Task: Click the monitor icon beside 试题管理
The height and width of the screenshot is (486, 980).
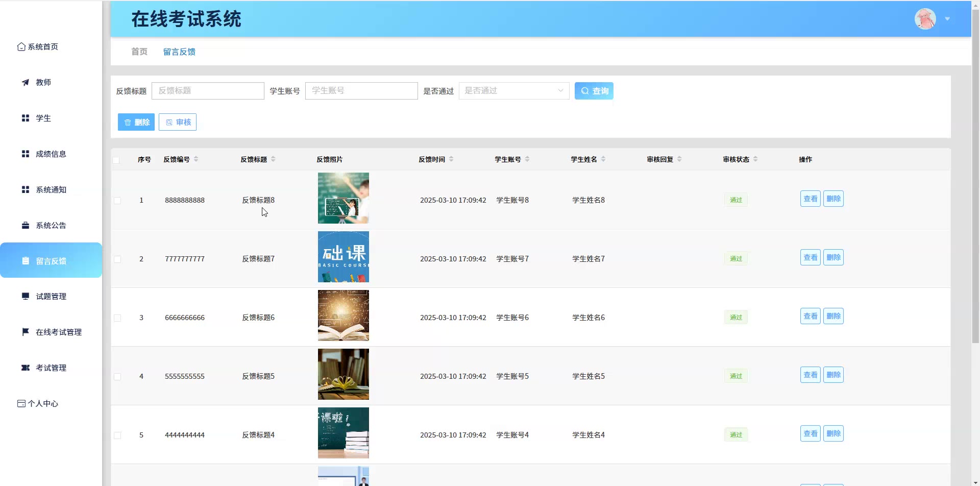Action: click(x=26, y=296)
